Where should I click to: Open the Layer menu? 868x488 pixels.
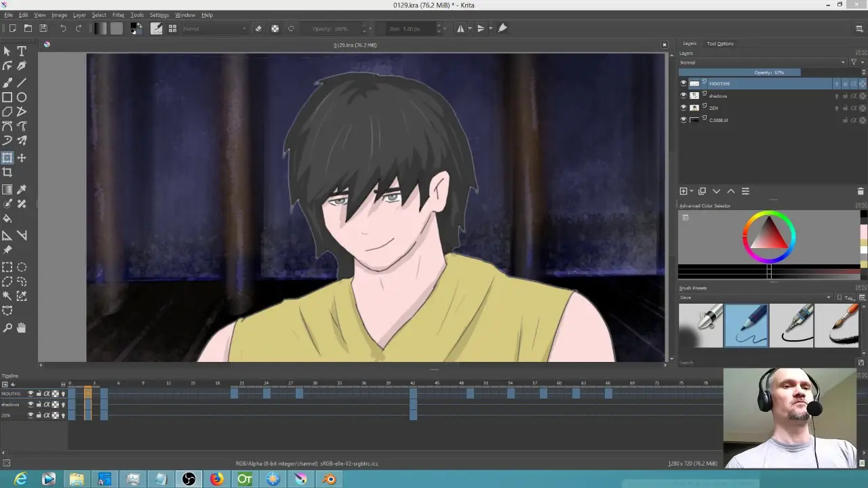coord(79,15)
